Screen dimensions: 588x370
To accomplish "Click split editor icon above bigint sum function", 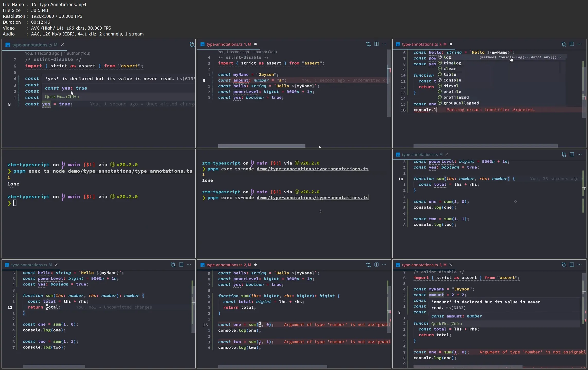I will (x=376, y=265).
